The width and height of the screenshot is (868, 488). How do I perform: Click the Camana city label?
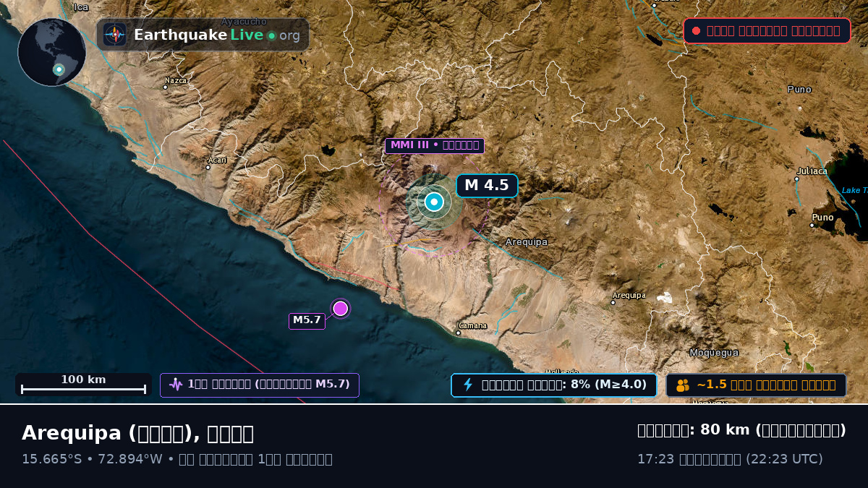(x=473, y=326)
